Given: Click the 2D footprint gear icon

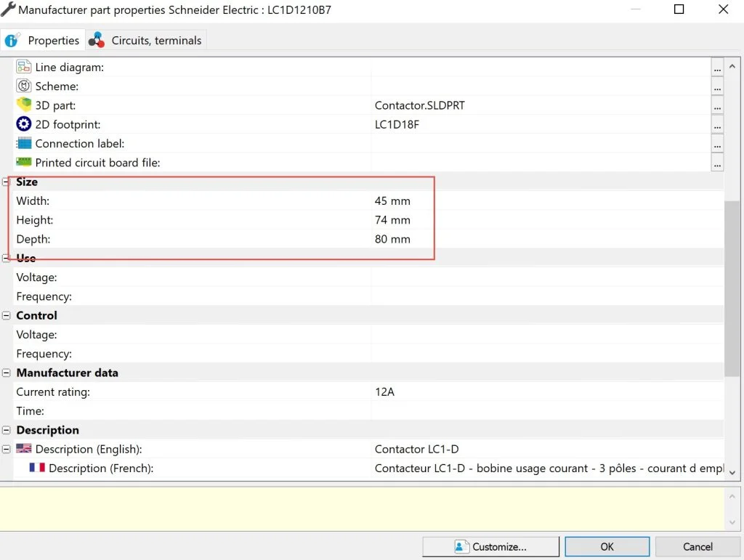Looking at the screenshot, I should click(24, 124).
